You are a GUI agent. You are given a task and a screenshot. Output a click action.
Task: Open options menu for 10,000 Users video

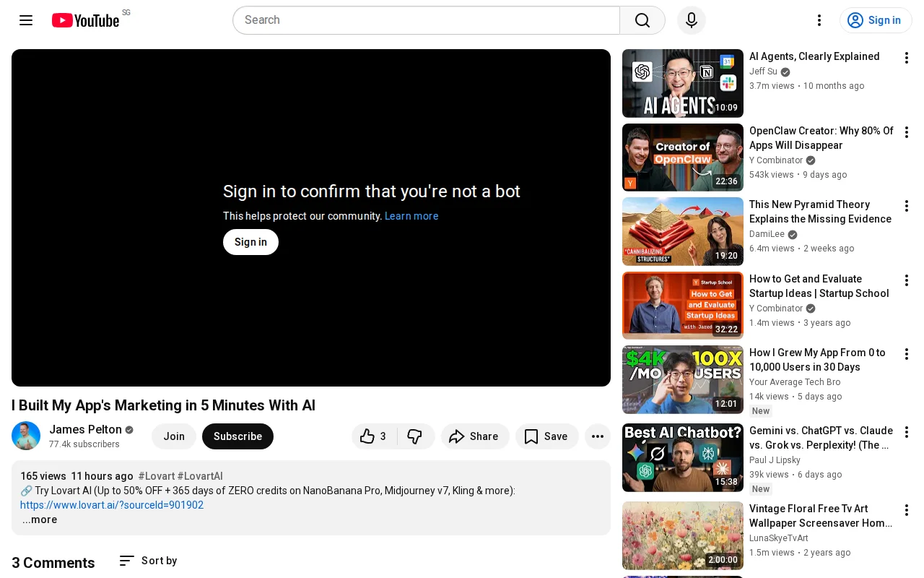[x=907, y=354]
